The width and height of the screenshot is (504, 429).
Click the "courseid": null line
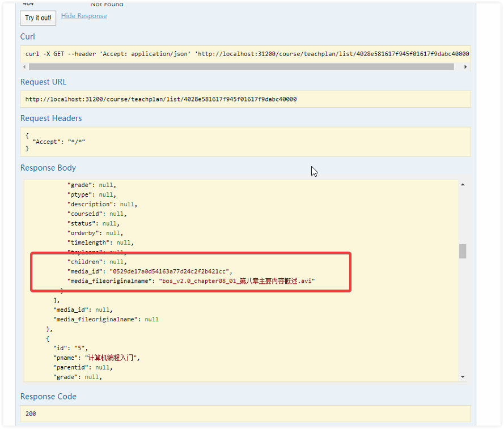coord(97,214)
